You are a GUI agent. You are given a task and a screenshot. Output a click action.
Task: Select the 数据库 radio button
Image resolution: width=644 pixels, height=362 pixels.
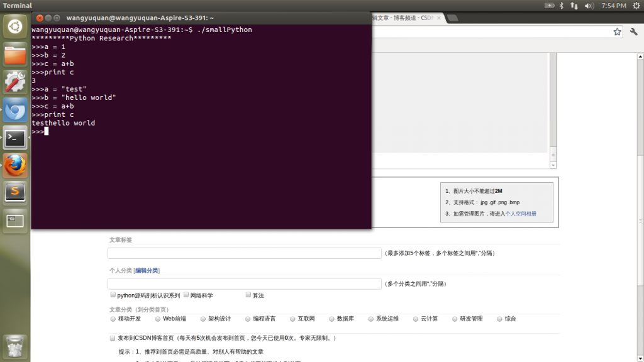pyautogui.click(x=331, y=319)
